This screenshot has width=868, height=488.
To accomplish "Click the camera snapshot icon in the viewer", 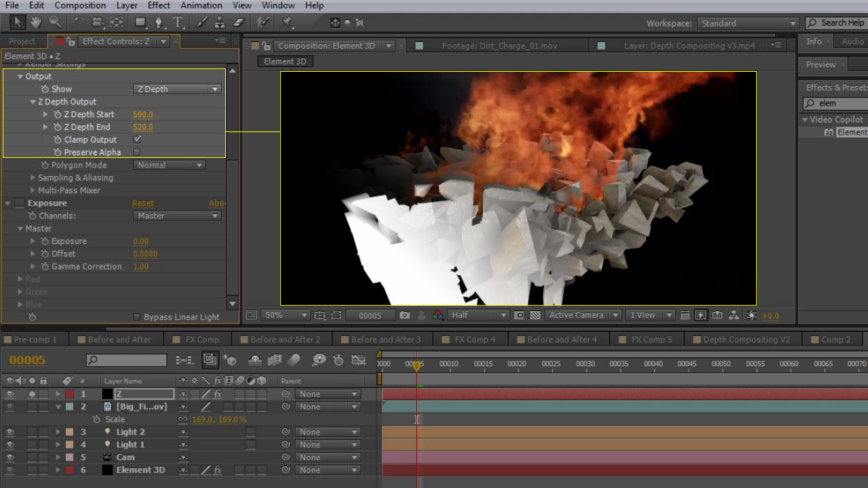I will (405, 315).
